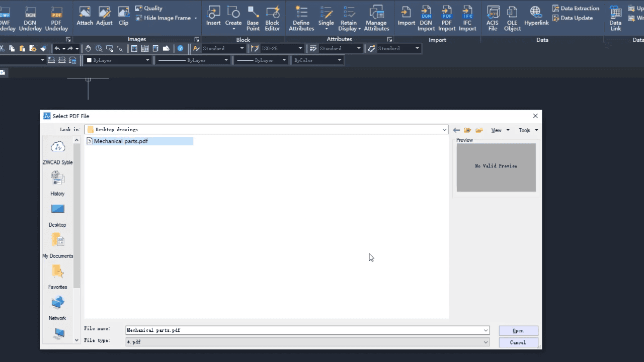The image size is (644, 362).
Task: Open the ByColor plot style dropdown
Action: click(x=340, y=60)
